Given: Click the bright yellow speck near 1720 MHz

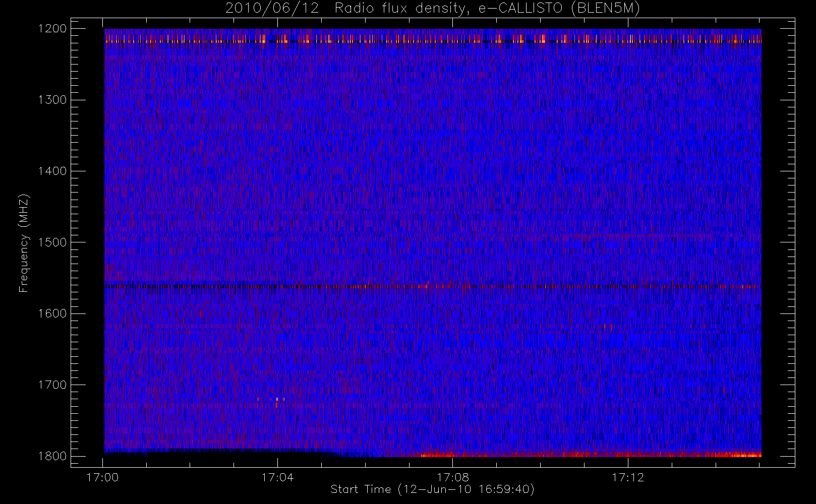Looking at the screenshot, I should (277, 399).
